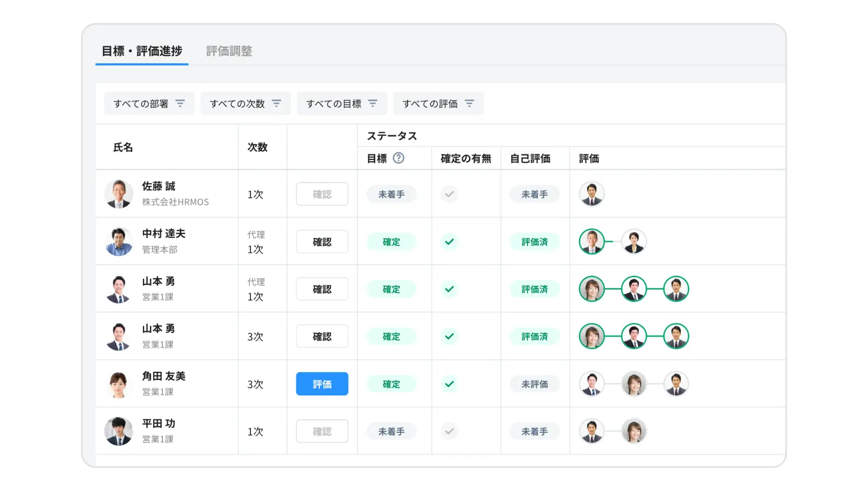This screenshot has width=868, height=489.
Task: Select the 目標・評価進捗 tab
Action: tap(141, 51)
